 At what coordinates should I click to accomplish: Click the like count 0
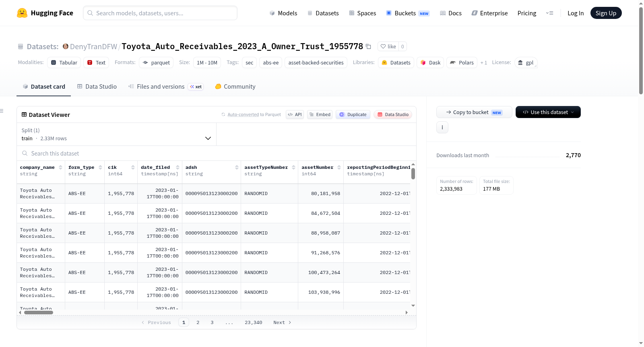(402, 46)
